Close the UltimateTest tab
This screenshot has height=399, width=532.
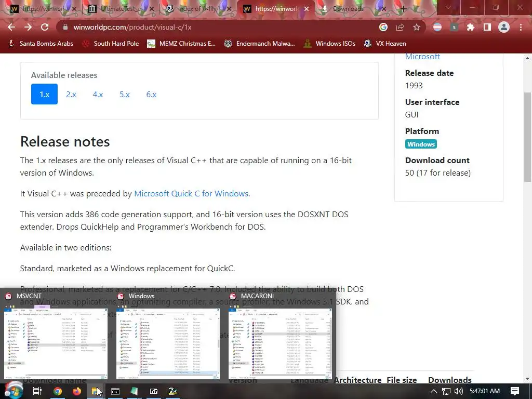pyautogui.click(x=151, y=9)
